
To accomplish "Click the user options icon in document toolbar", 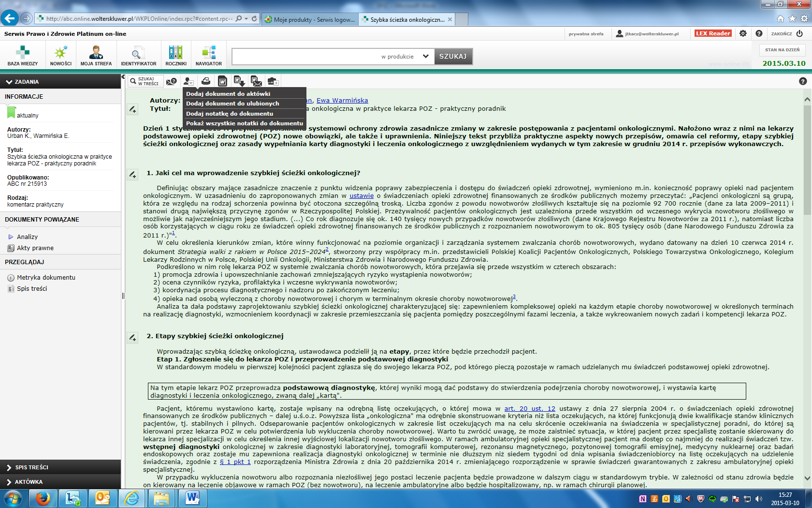I will pos(188,81).
